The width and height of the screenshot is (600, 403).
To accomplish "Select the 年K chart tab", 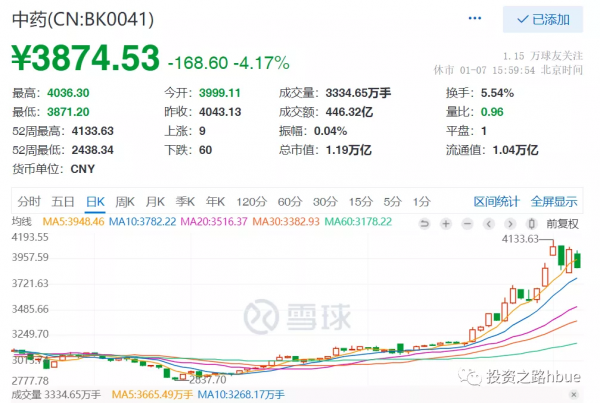I will point(215,201).
